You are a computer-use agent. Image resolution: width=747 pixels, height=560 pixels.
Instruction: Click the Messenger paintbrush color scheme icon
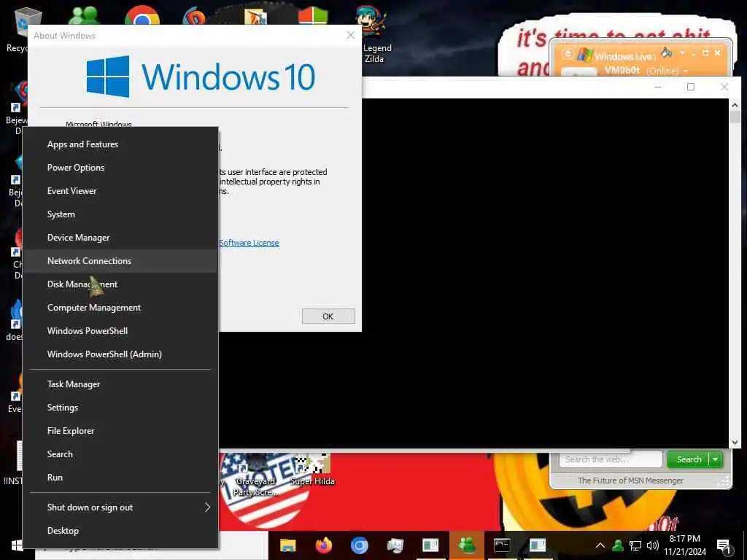tap(667, 52)
